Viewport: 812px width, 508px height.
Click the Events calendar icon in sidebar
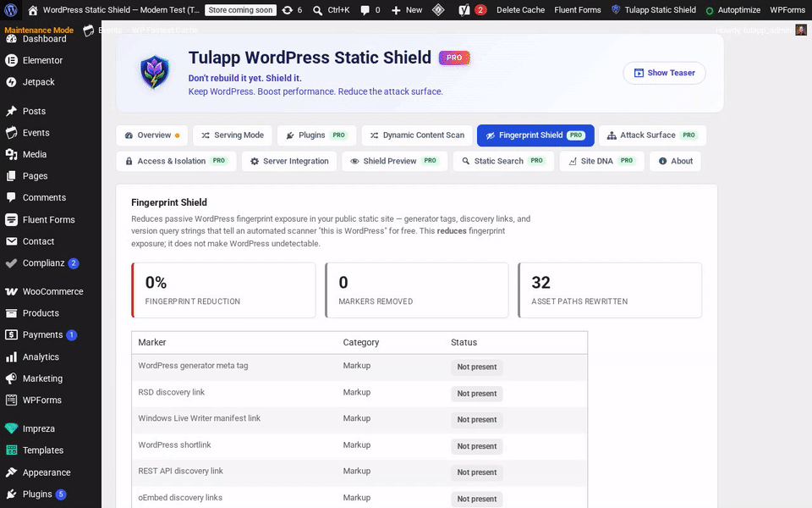11,133
